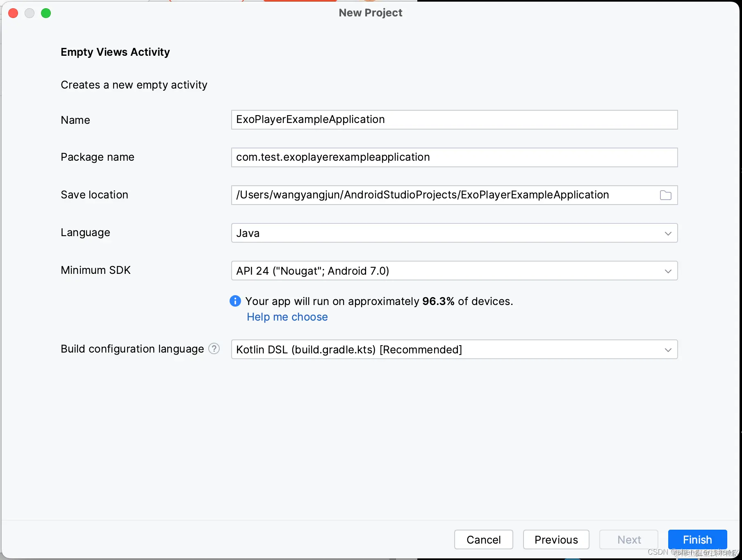The image size is (742, 560).
Task: Click the green maximize window button
Action: tap(46, 13)
